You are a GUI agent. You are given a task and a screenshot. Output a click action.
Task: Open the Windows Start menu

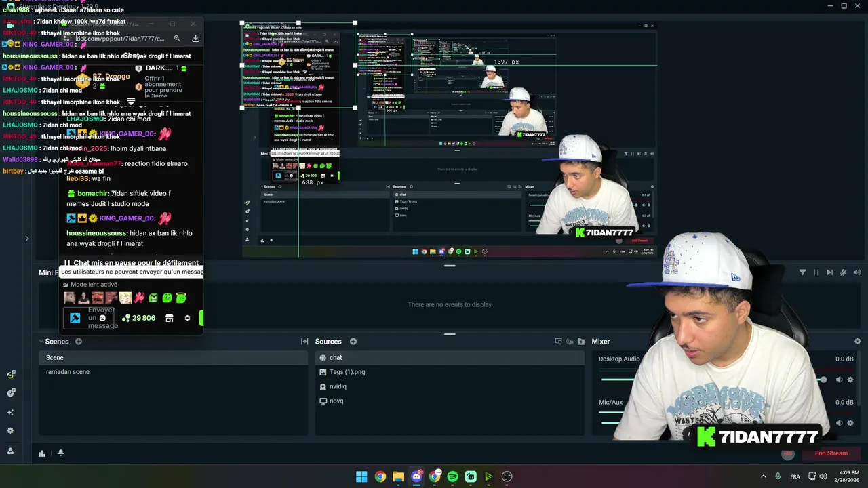(x=361, y=476)
